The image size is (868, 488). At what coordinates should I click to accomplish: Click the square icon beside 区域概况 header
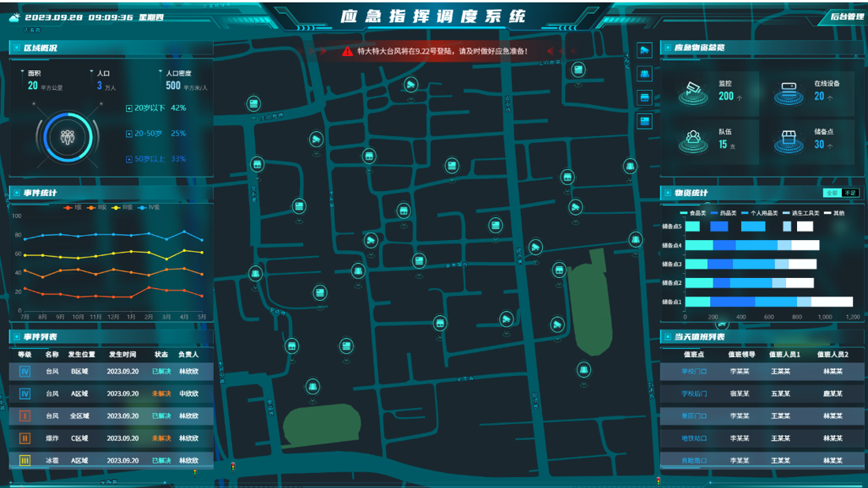(x=17, y=48)
